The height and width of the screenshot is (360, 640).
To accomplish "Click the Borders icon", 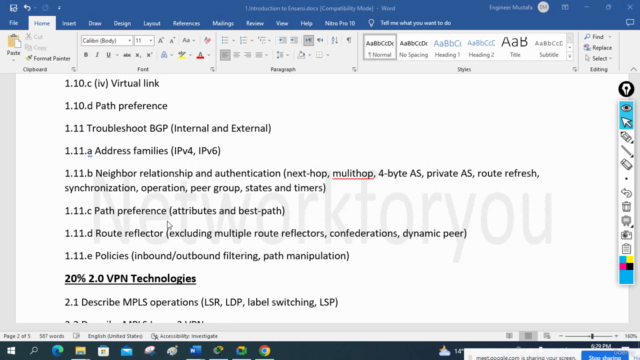I will 320,55.
